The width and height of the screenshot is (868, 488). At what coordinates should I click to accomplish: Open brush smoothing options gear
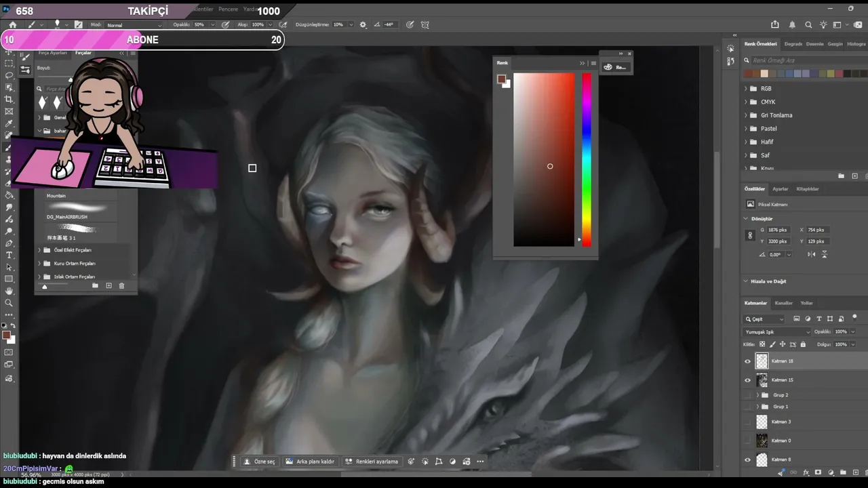click(363, 25)
